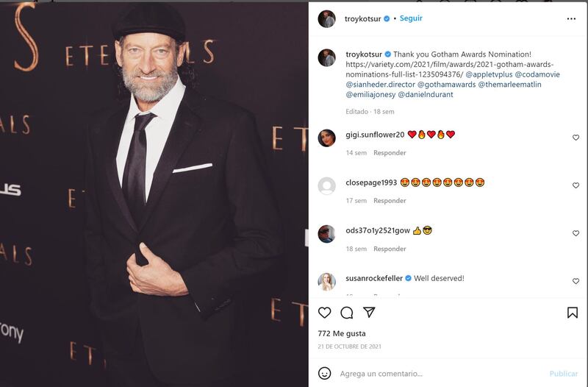Like closepage1993's comment
588x387 pixels.
pyautogui.click(x=576, y=185)
